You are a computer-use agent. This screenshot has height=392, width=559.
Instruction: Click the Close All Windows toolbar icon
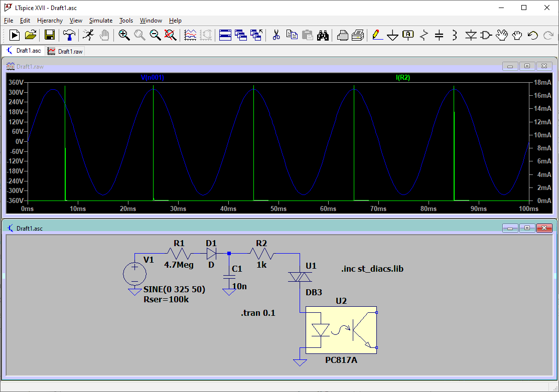(x=256, y=35)
